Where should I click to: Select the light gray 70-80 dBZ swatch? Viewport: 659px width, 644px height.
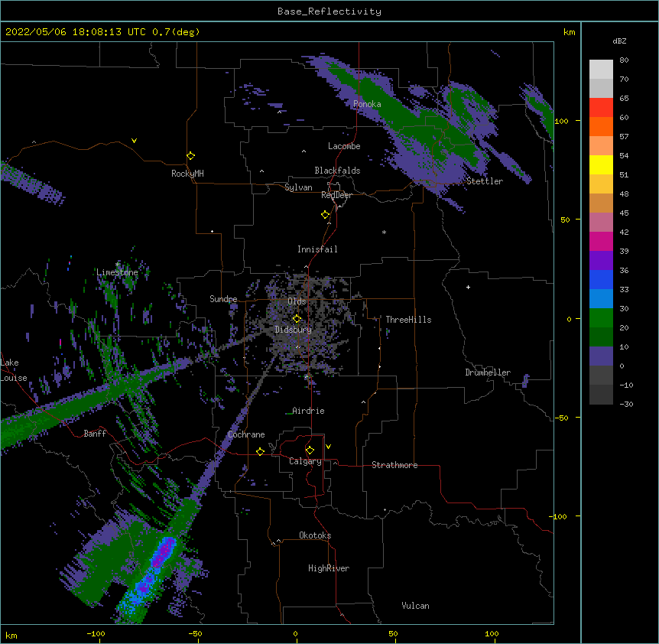(601, 69)
